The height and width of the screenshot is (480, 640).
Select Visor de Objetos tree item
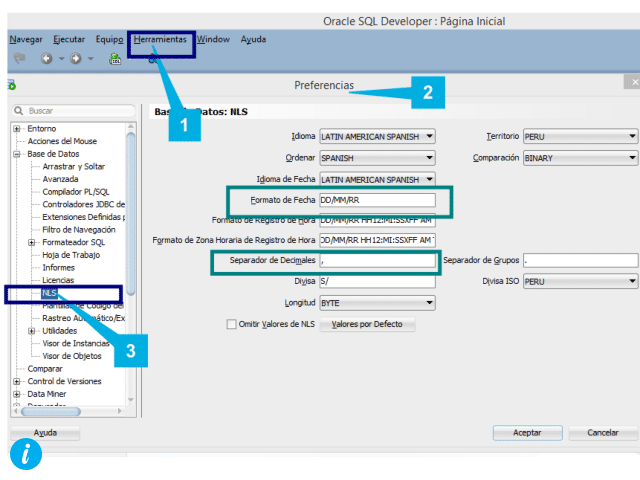[x=71, y=356]
